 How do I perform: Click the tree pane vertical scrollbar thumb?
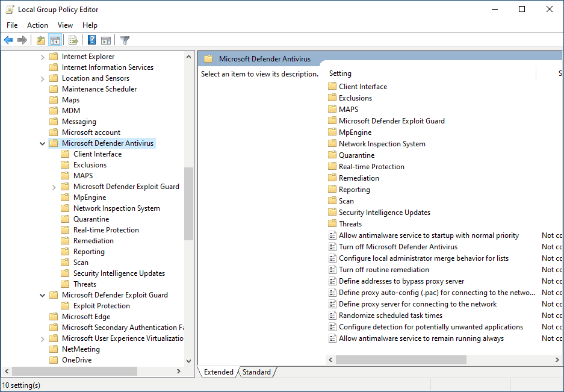click(x=188, y=204)
